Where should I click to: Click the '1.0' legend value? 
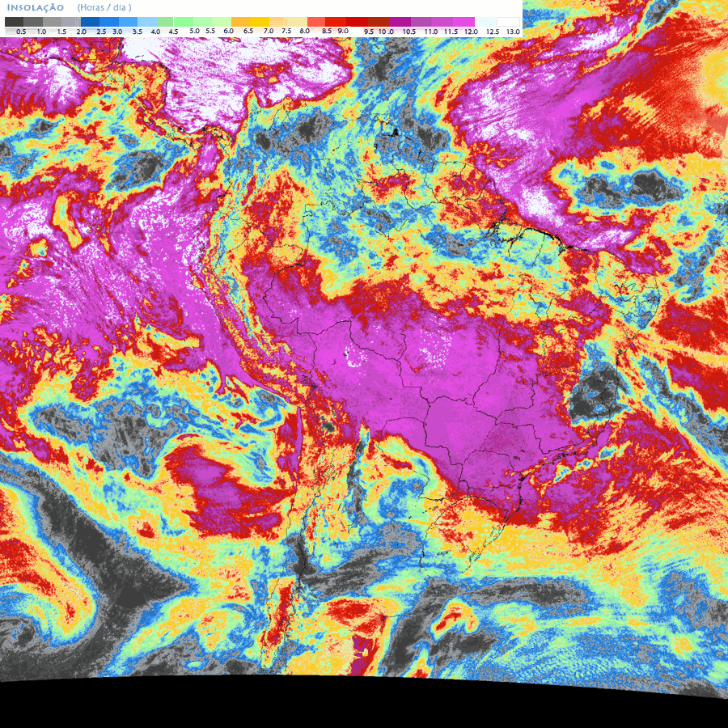41,32
